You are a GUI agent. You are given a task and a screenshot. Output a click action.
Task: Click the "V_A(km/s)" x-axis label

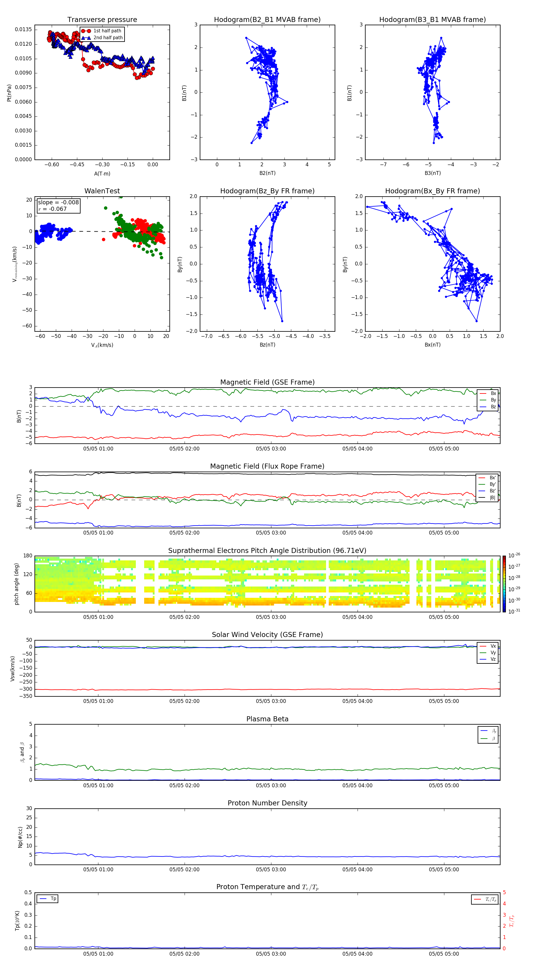coord(102,345)
